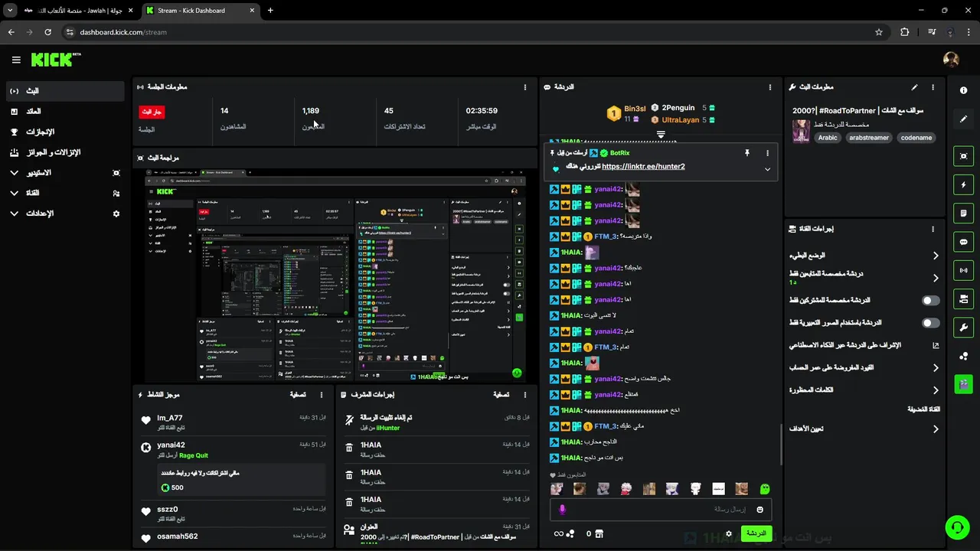Click Filter in the moderator actions panel
Viewport: 980px width, 551px height.
[501, 395]
